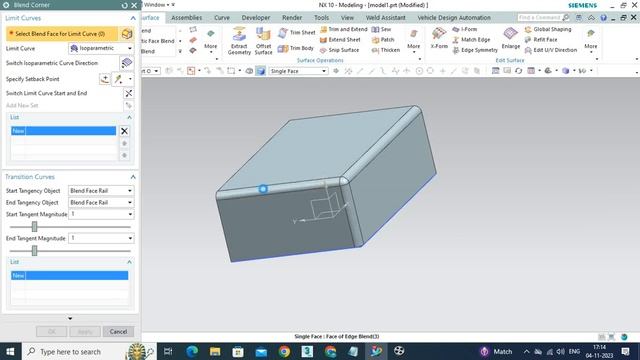Switch limit curve start and end icon
The width and height of the screenshot is (640, 360).
[129, 93]
